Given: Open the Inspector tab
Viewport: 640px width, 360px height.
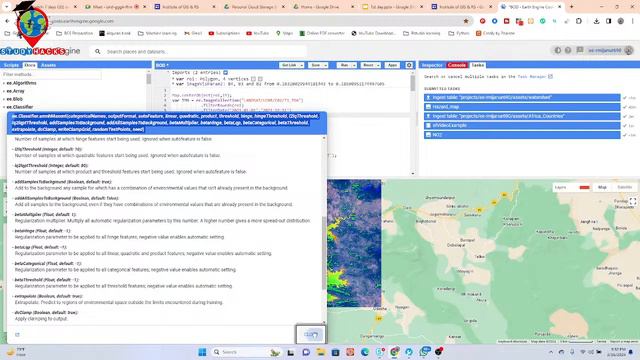Looking at the screenshot, I should 432,65.
